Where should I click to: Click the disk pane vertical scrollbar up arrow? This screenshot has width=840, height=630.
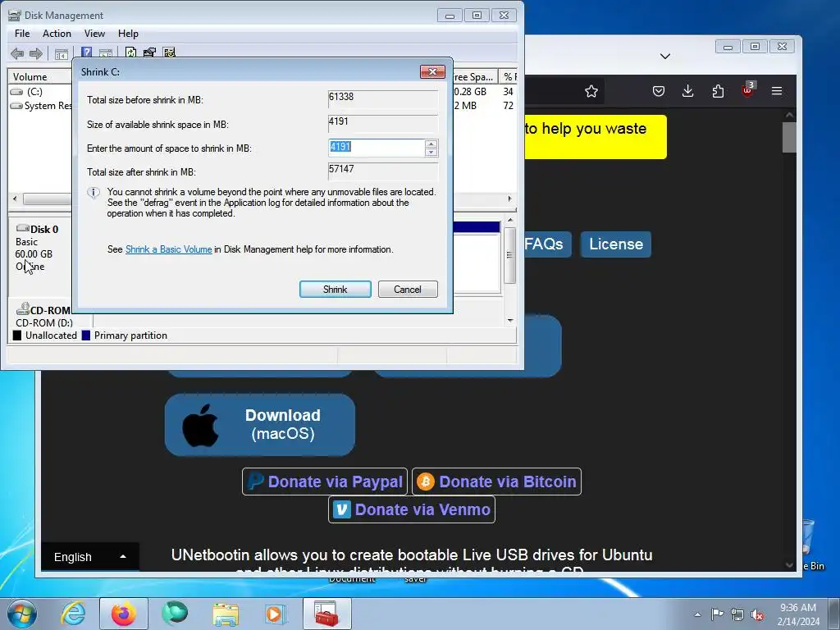click(510, 220)
